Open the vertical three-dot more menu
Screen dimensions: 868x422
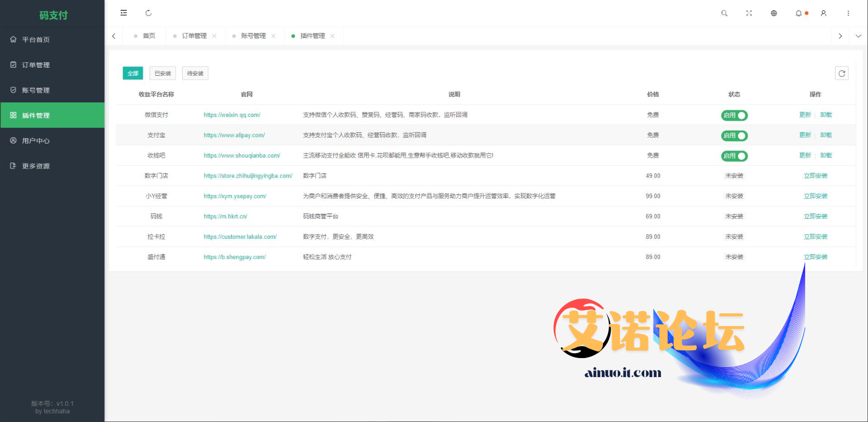pos(848,13)
